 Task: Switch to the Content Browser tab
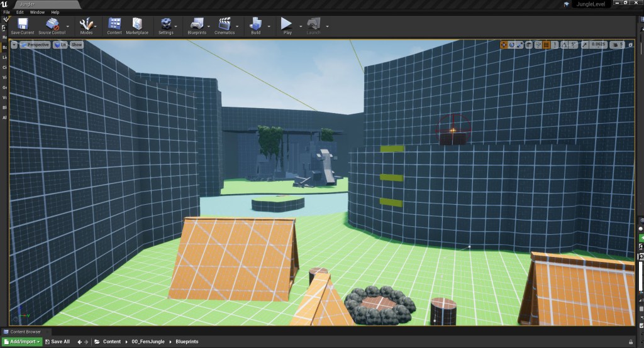25,332
